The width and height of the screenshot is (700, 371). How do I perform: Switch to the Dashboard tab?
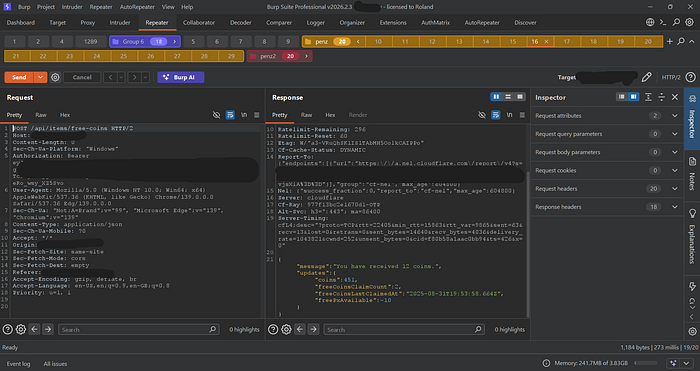click(21, 22)
